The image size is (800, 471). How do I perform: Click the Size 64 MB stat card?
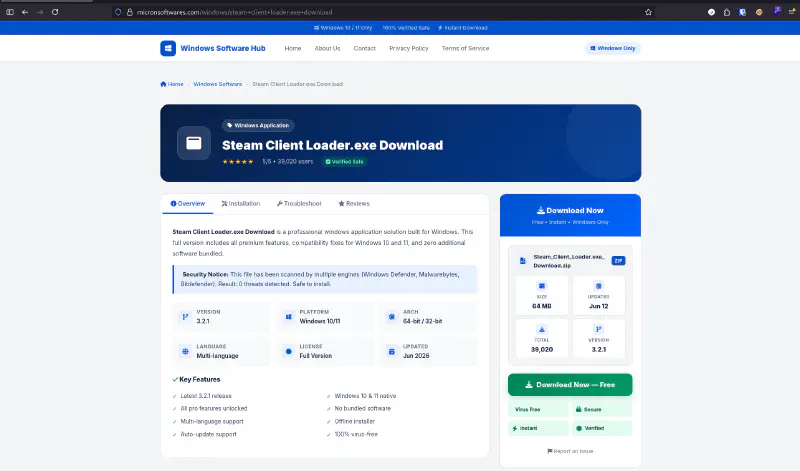point(541,295)
